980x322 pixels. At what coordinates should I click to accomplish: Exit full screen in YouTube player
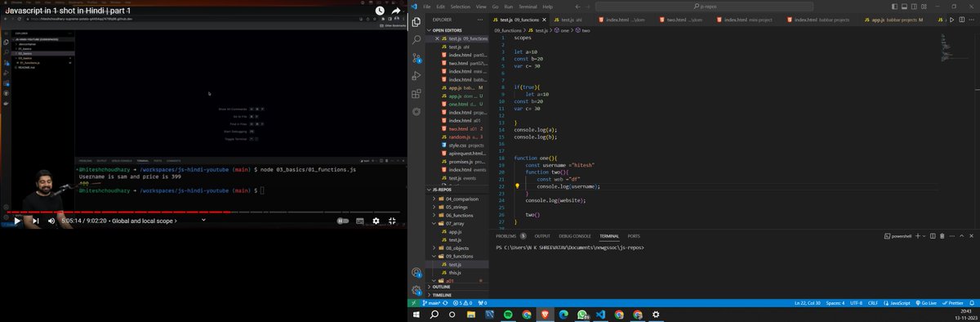coord(393,221)
